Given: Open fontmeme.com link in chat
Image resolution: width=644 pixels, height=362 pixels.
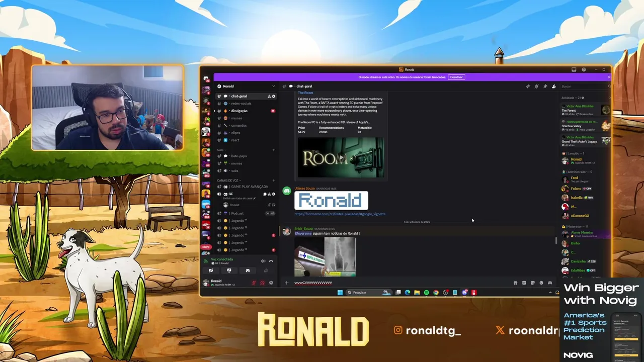Looking at the screenshot, I should pyautogui.click(x=340, y=214).
